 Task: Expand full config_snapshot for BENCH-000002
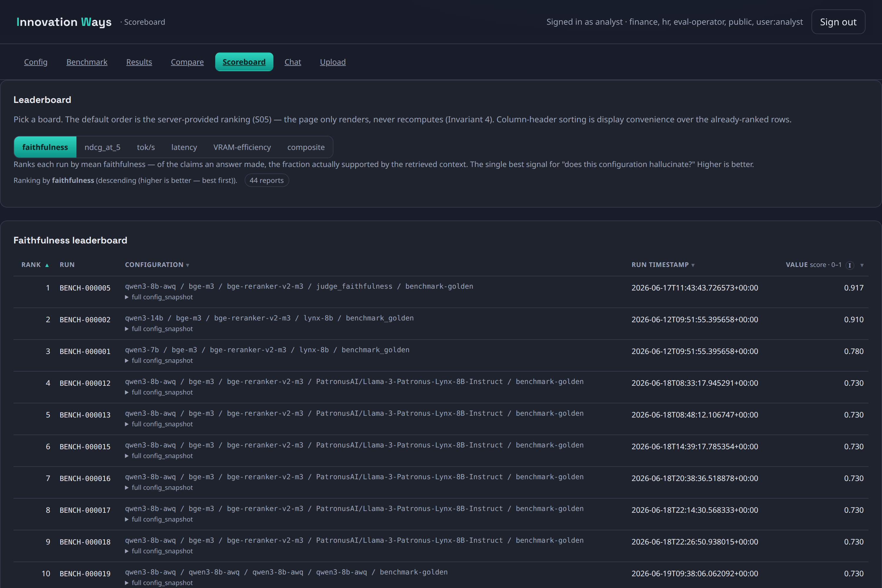pyautogui.click(x=159, y=329)
